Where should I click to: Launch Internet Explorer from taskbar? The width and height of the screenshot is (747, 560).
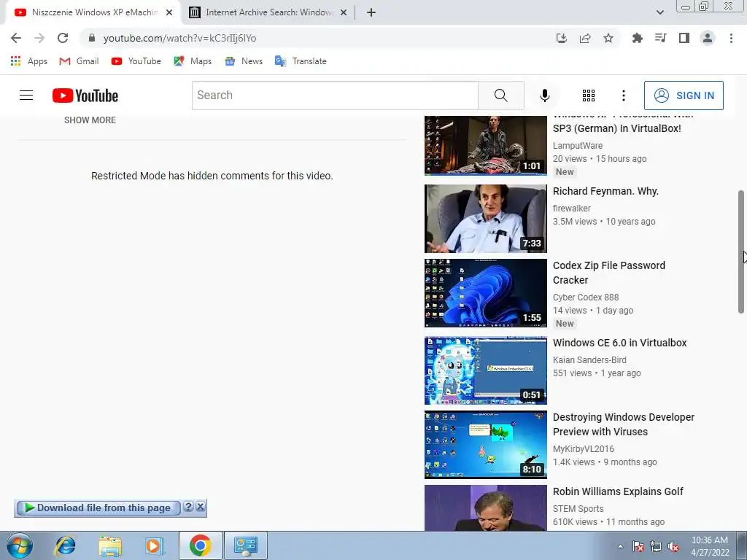point(65,545)
